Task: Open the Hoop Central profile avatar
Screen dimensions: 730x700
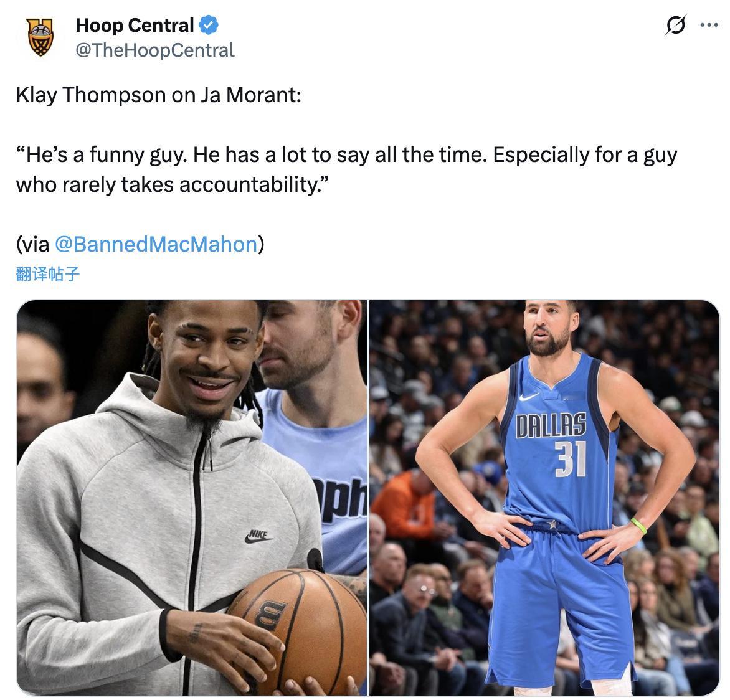Action: (x=40, y=37)
